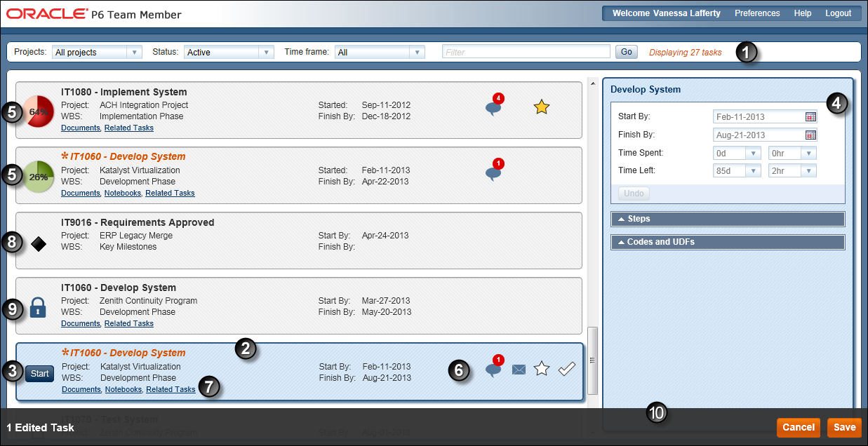Click ACH Integration Project name
This screenshot has height=446, width=868.
[x=144, y=105]
